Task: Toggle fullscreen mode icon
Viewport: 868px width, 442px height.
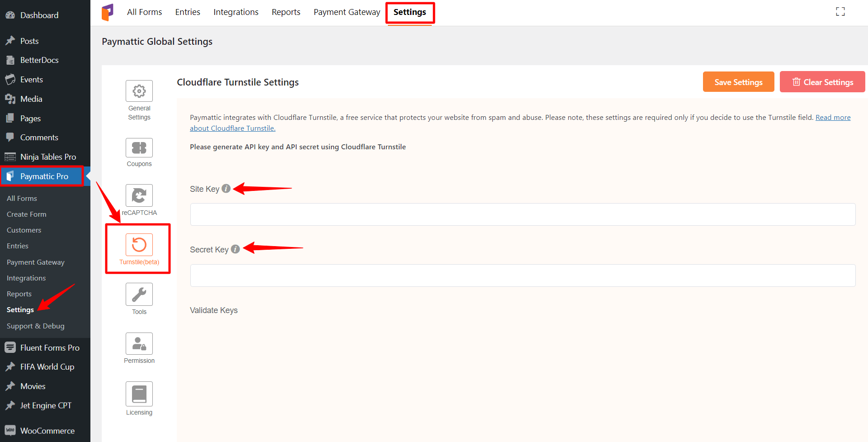Action: (840, 12)
